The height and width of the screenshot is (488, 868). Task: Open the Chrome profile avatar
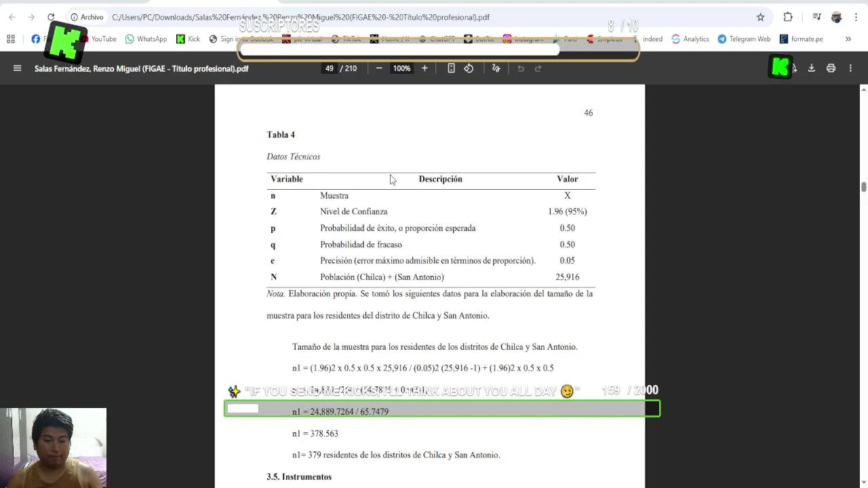point(836,17)
